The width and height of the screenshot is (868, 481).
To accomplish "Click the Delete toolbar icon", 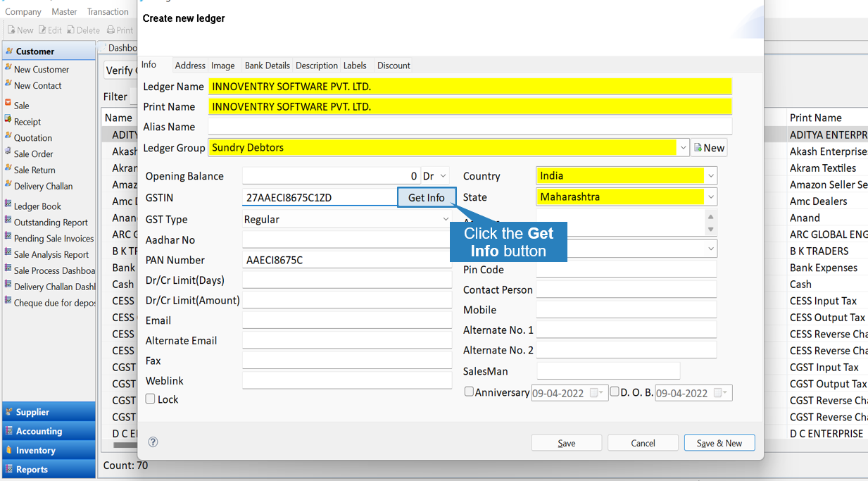I will click(x=83, y=30).
